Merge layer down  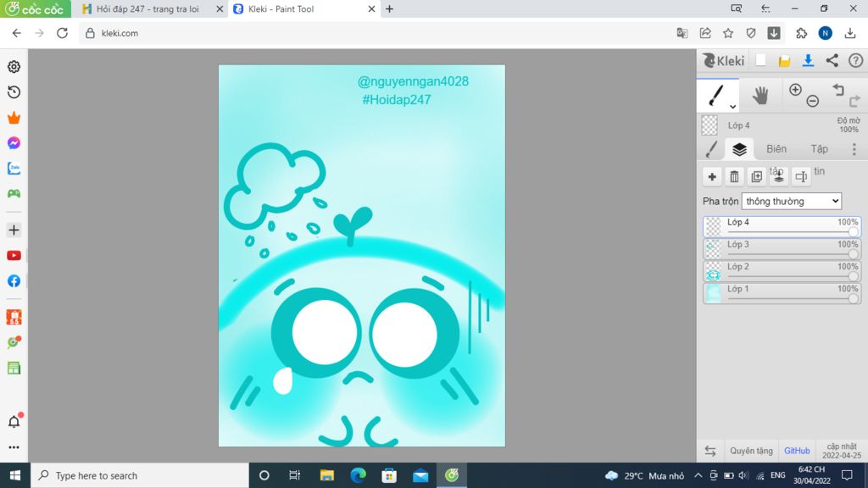[x=778, y=176]
